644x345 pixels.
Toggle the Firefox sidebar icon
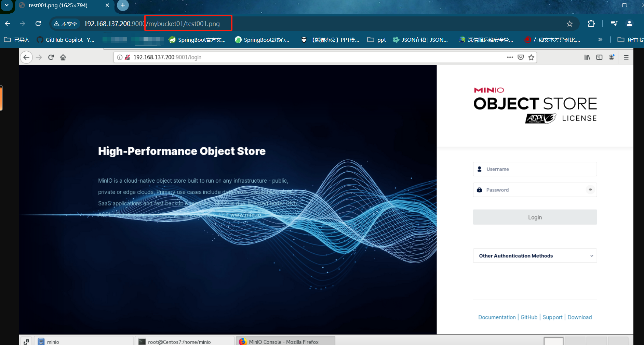[599, 57]
